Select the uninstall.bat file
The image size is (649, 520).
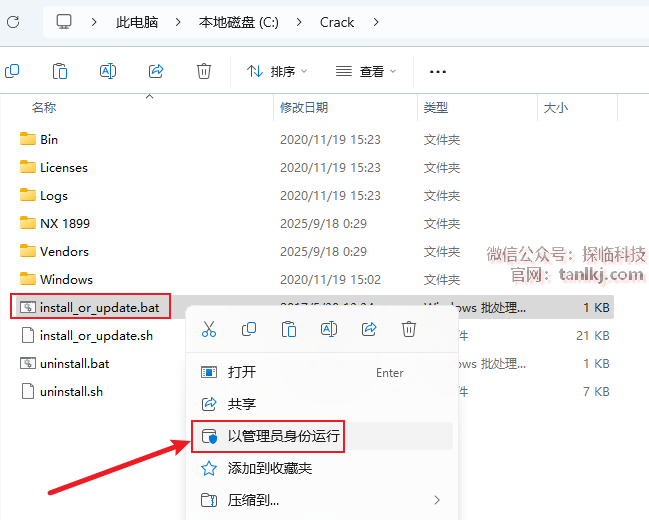75,364
